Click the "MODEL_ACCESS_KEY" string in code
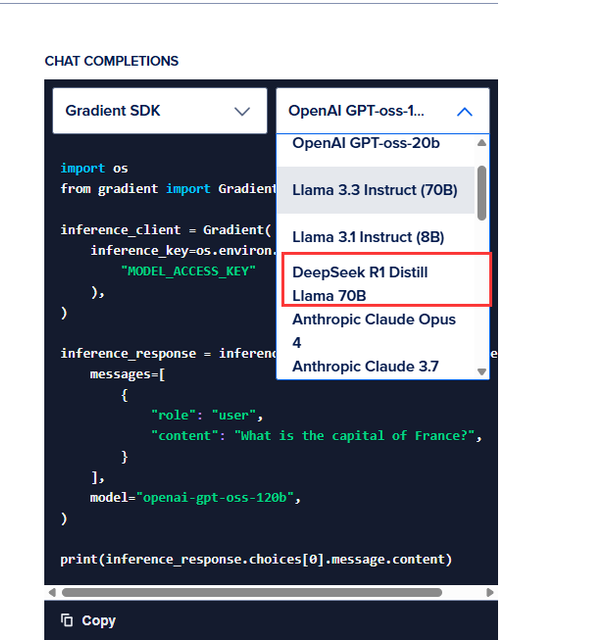 point(188,271)
